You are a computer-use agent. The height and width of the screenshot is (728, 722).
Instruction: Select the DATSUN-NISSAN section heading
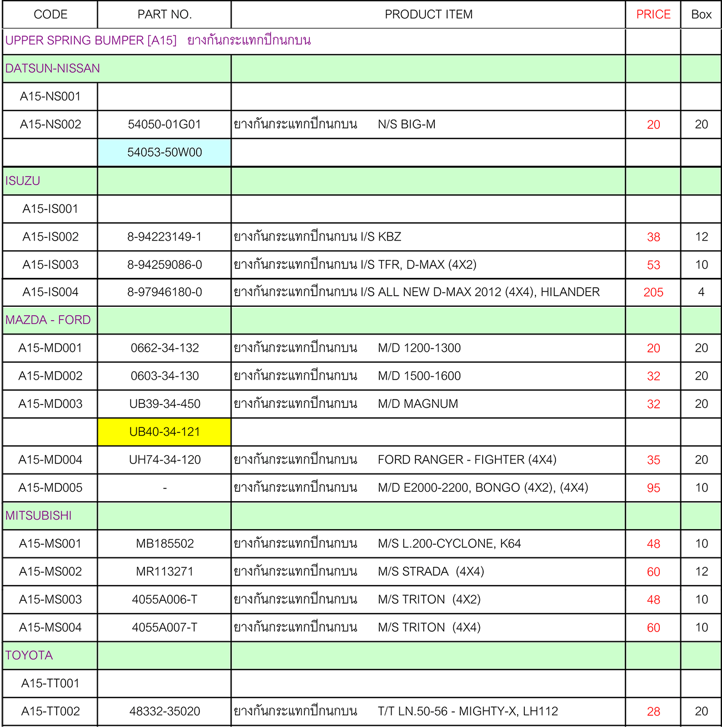pyautogui.click(x=53, y=68)
